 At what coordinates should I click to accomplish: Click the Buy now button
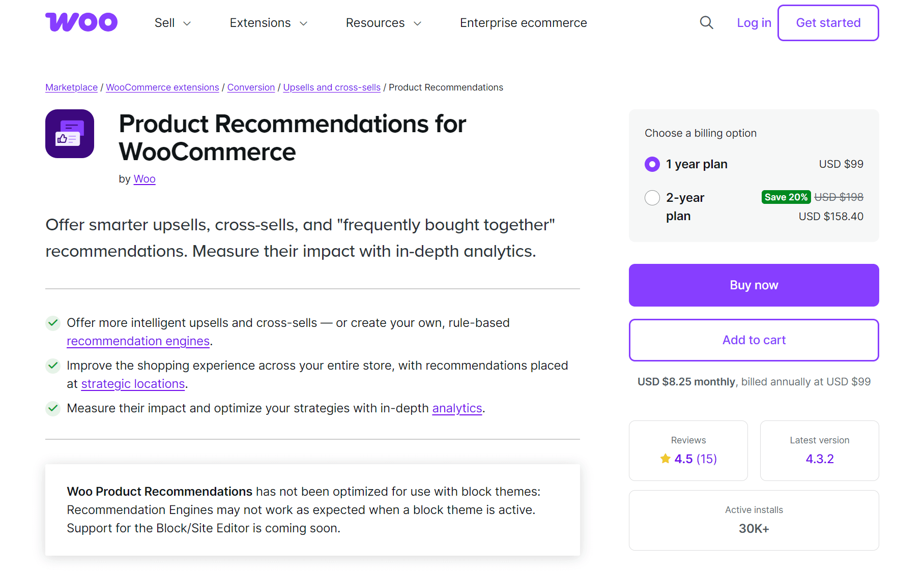[754, 285]
